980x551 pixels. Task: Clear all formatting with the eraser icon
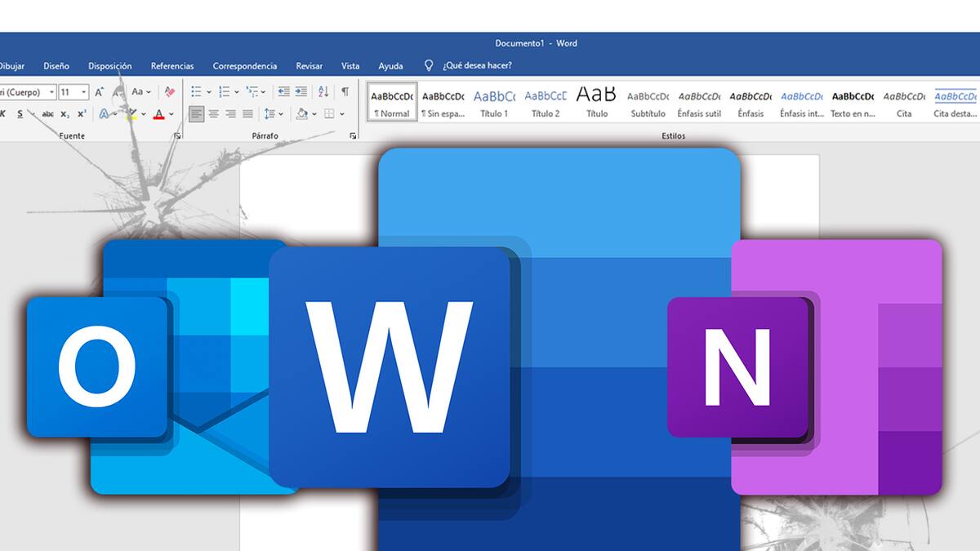point(169,92)
